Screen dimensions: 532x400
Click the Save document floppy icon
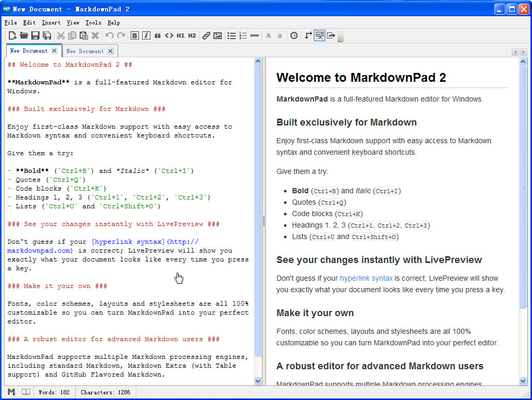click(35, 35)
